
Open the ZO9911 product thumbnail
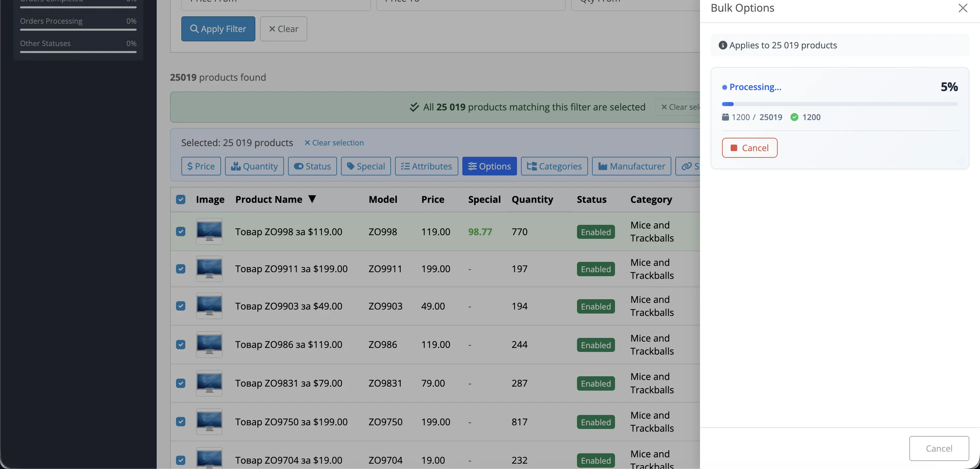[209, 269]
